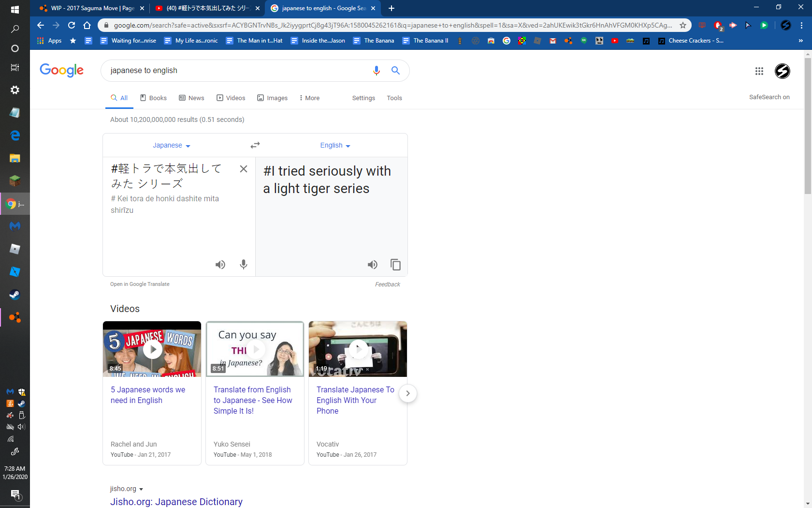
Task: Click the Google logo
Action: [x=61, y=71]
